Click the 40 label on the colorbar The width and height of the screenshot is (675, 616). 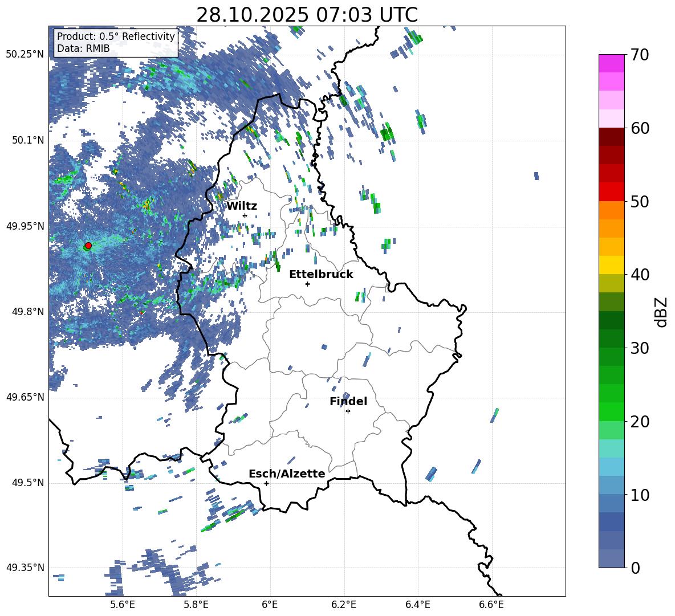click(x=639, y=275)
